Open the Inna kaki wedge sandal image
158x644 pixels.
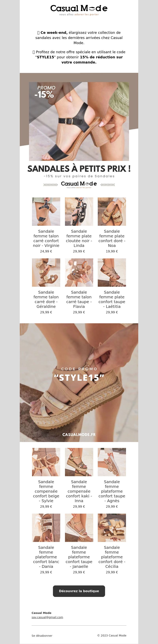click(79, 462)
